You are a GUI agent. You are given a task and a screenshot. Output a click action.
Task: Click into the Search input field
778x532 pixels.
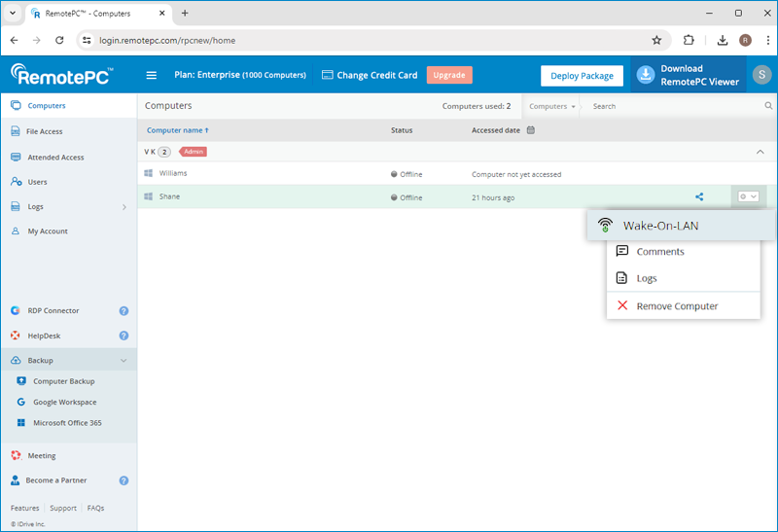click(x=671, y=106)
